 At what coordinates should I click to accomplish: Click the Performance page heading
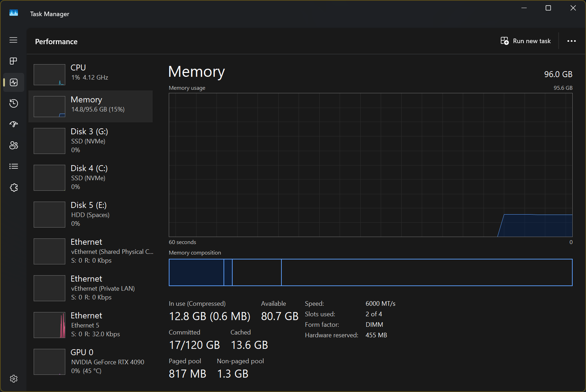[x=56, y=41]
